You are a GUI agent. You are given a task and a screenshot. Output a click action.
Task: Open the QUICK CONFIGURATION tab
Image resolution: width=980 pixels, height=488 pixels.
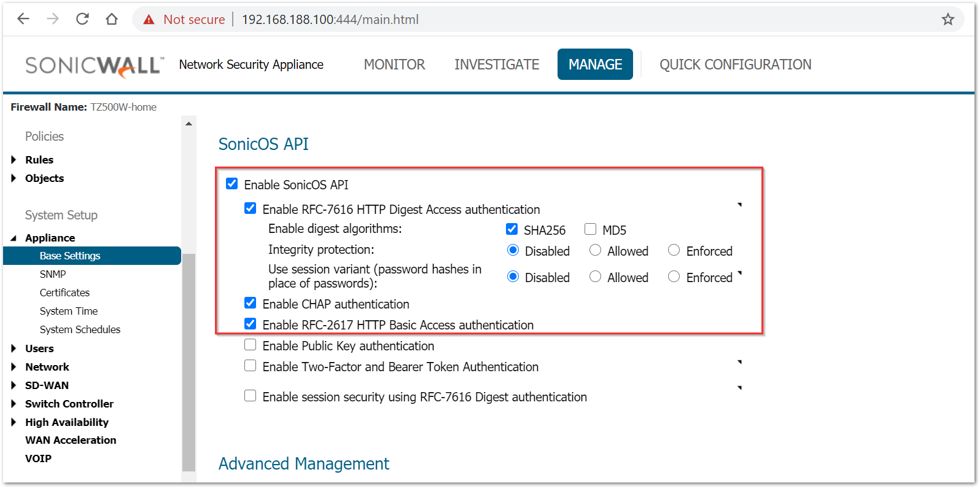click(736, 65)
